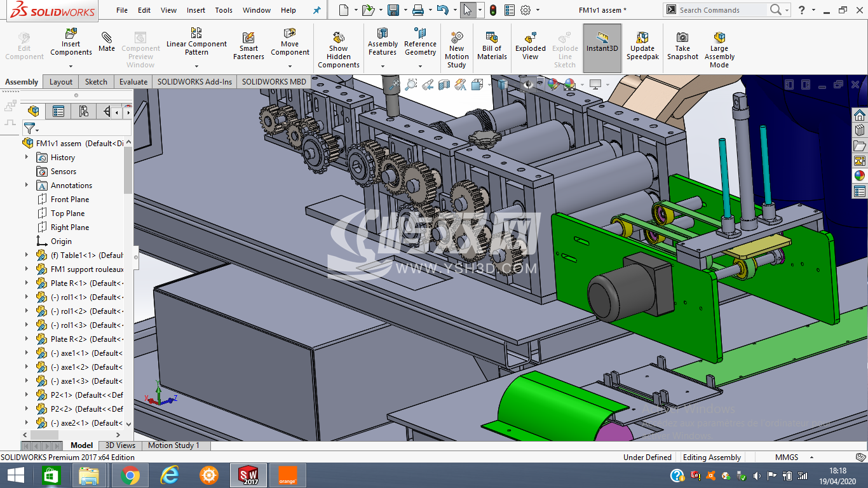Toggle Hide/Show Items eye icon
Screen dimensions: 868x488
coord(529,84)
